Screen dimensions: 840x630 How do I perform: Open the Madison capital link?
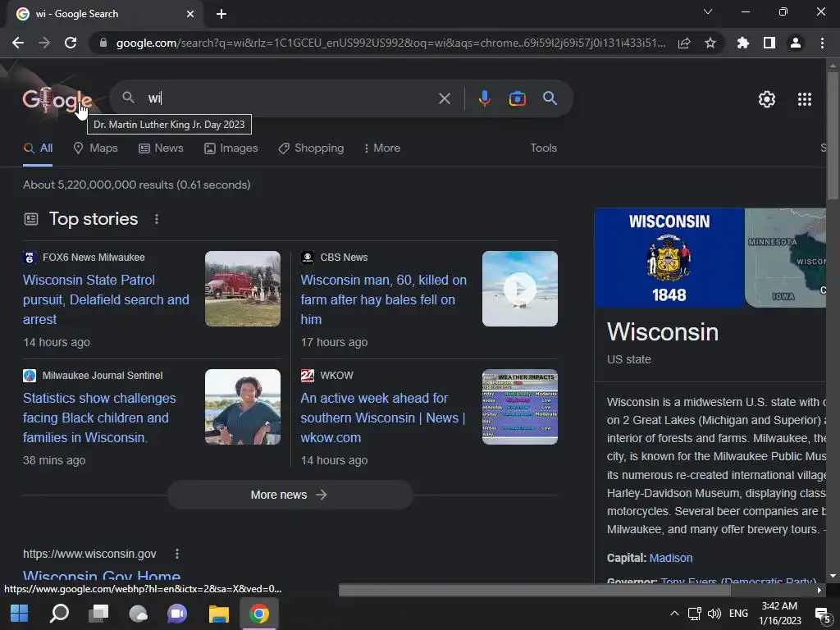point(671,558)
